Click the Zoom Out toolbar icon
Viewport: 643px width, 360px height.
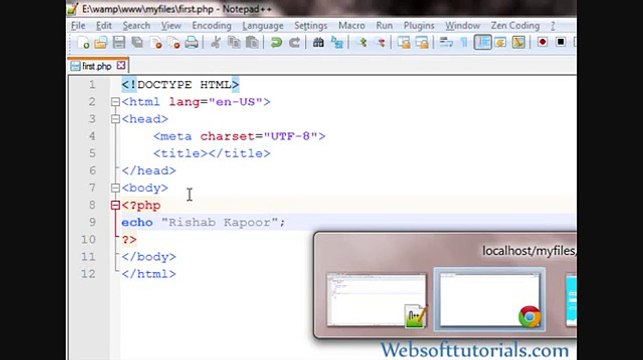(x=381, y=42)
